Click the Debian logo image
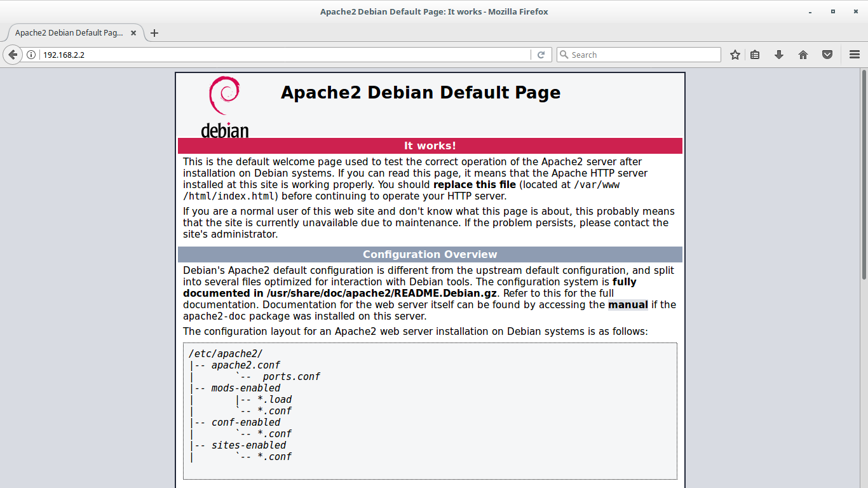 tap(225, 107)
